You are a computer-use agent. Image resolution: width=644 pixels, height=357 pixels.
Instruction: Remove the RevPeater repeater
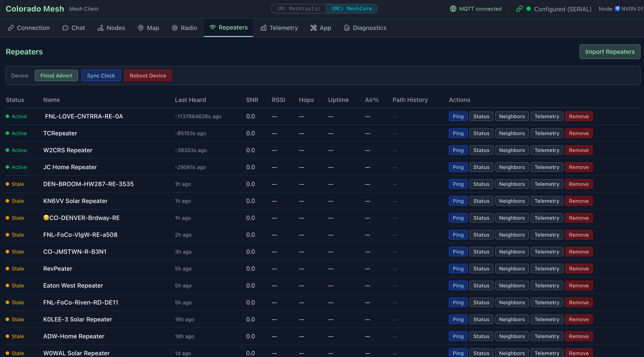(579, 269)
